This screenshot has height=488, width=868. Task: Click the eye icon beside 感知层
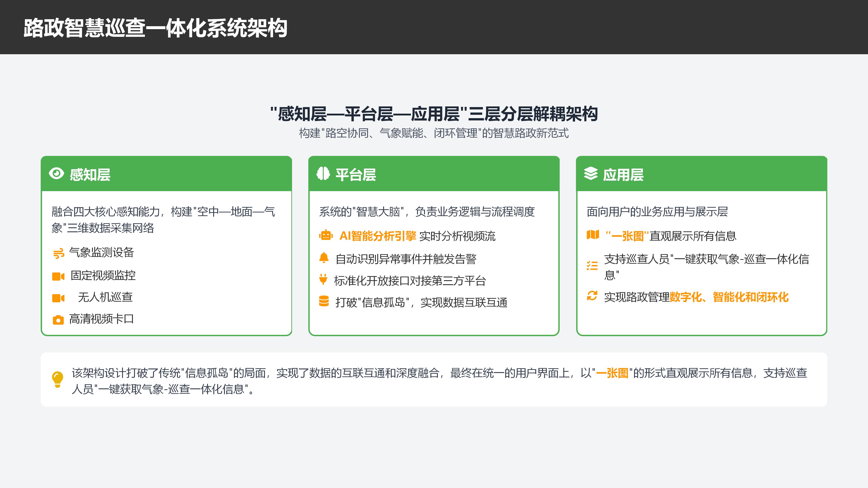tap(56, 174)
